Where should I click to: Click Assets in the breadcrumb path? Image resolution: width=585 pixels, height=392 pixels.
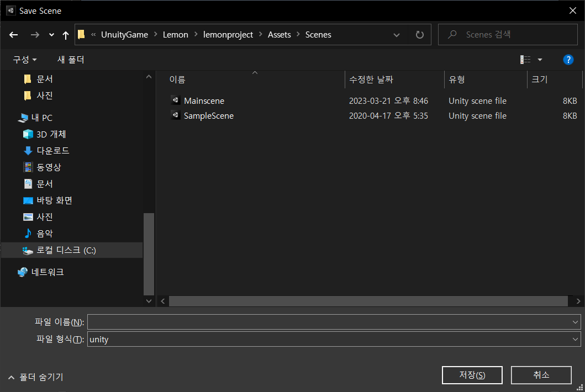(279, 35)
